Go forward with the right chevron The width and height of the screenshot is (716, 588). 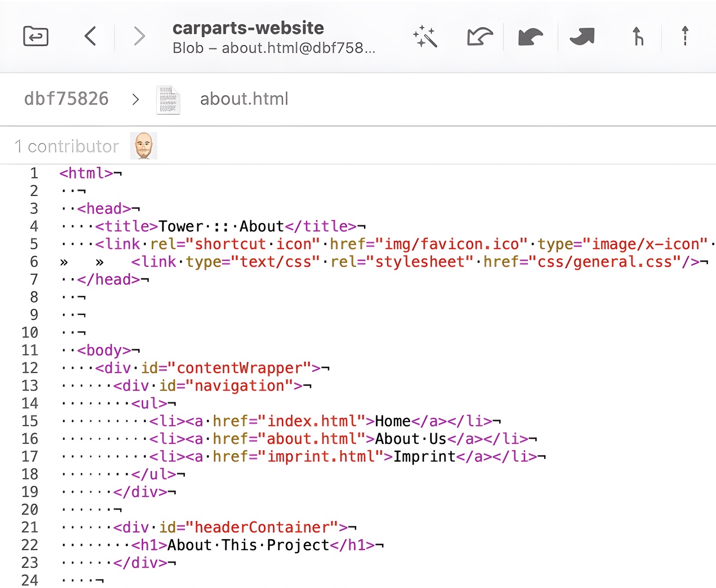140,36
